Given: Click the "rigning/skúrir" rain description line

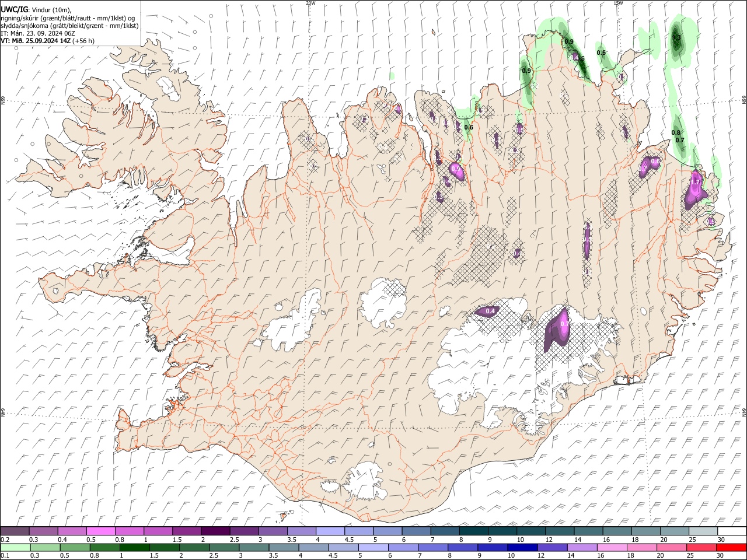Looking at the screenshot, I should [x=68, y=18].
